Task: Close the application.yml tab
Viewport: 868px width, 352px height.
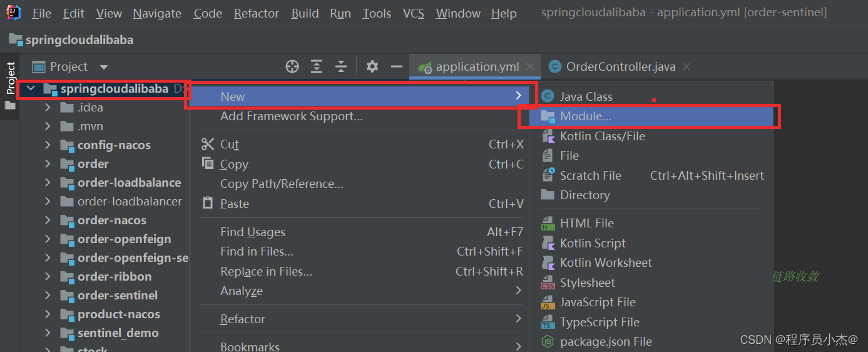Action: coord(530,66)
